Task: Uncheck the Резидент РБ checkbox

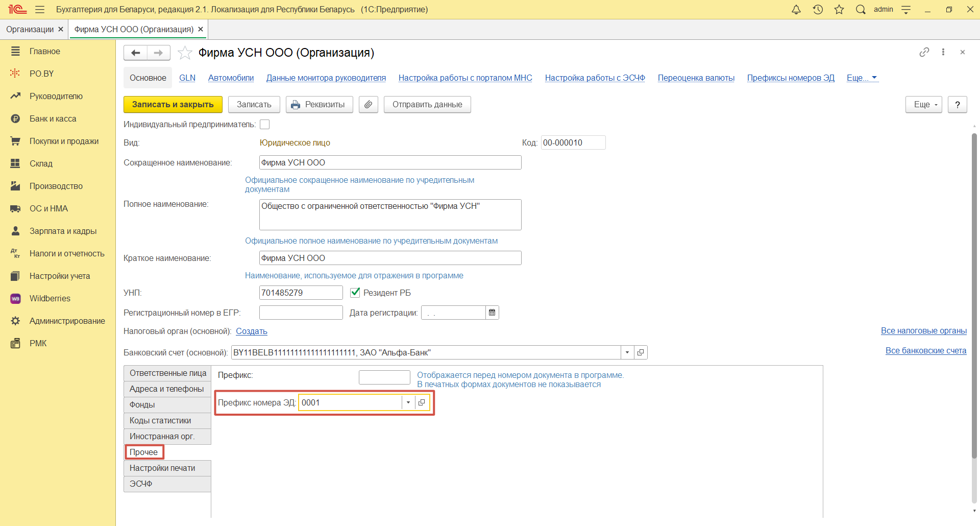Action: [355, 293]
